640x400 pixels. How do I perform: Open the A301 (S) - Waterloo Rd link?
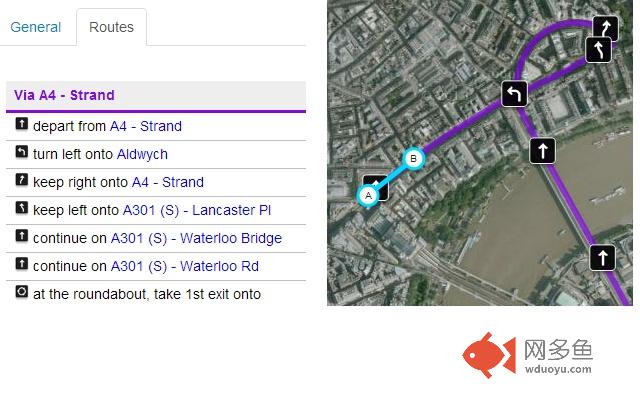click(x=184, y=266)
